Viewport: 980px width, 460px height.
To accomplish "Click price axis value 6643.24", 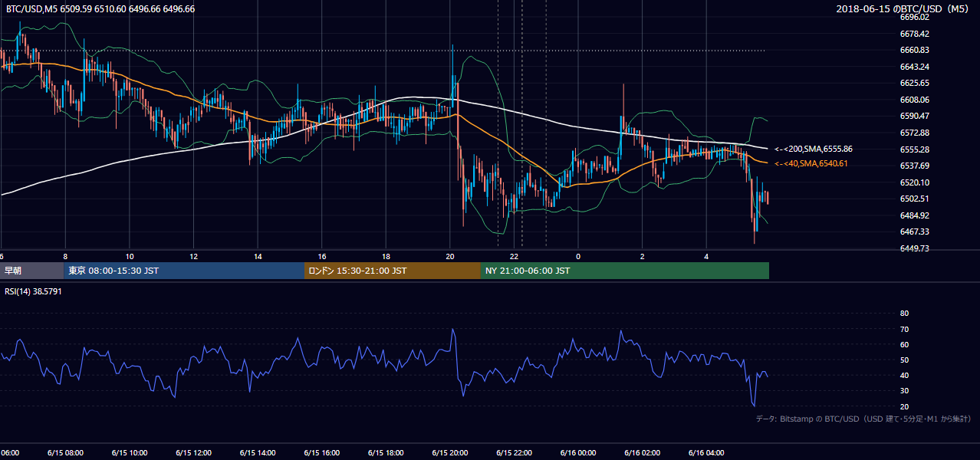I will click(915, 67).
